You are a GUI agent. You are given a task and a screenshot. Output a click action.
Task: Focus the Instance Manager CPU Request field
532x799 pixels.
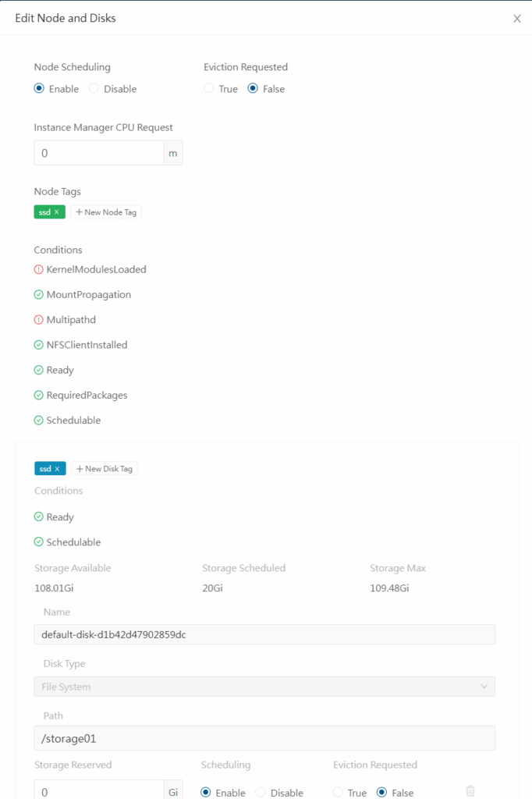click(x=98, y=154)
